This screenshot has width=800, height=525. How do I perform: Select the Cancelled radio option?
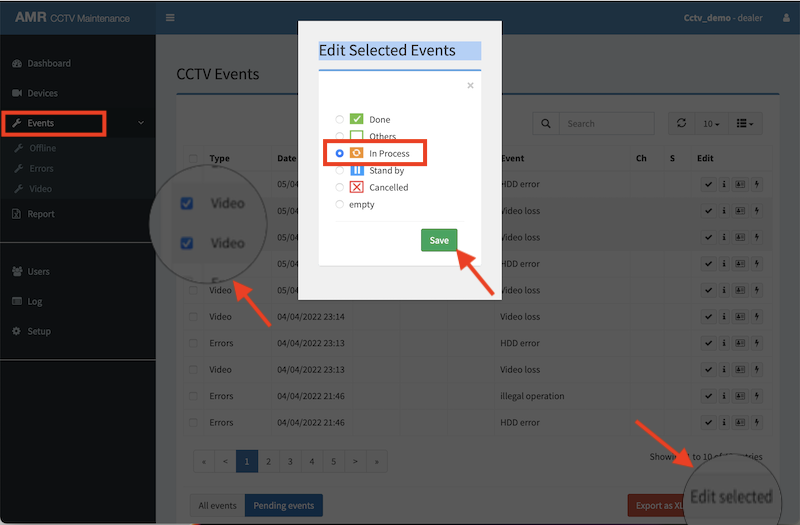(340, 187)
